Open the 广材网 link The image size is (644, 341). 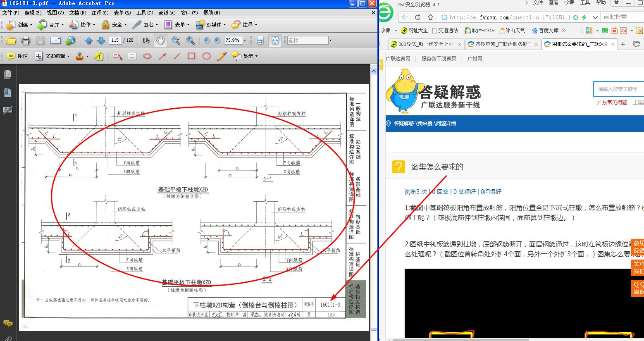[475, 59]
